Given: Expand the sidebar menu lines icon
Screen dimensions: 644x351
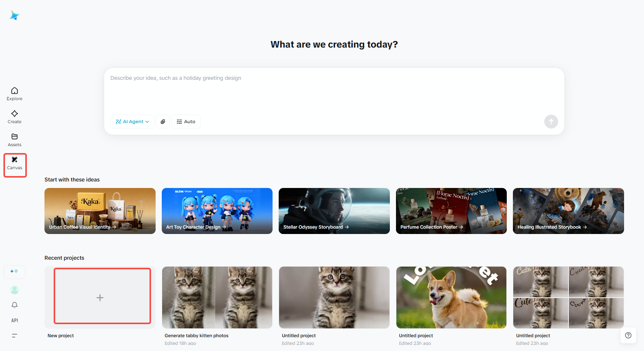Looking at the screenshot, I should pyautogui.click(x=15, y=336).
